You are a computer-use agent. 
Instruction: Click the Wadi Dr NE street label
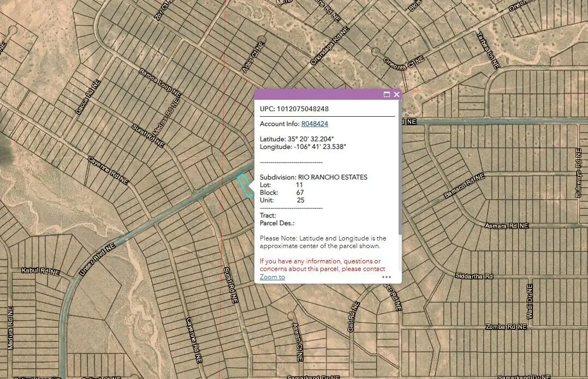coord(530,302)
